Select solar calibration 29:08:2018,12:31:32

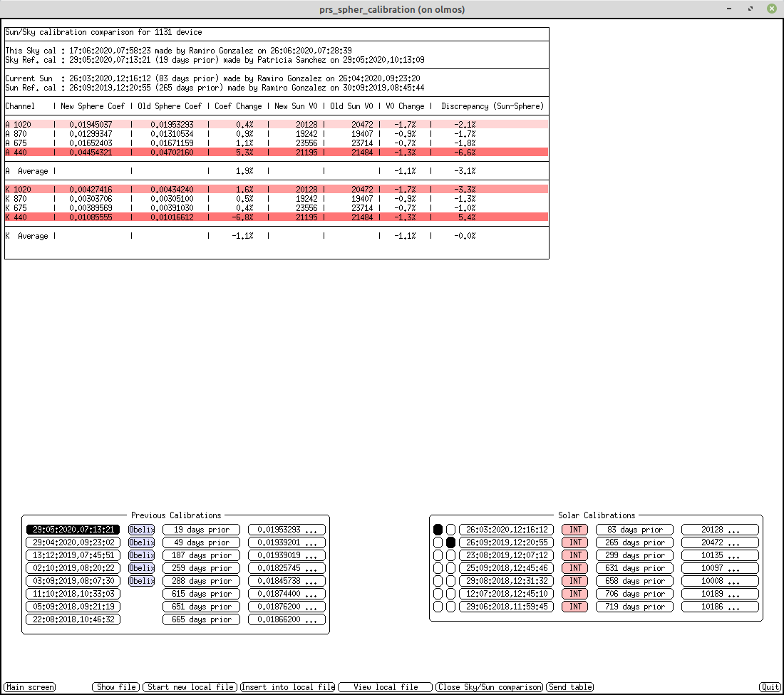[x=507, y=581]
